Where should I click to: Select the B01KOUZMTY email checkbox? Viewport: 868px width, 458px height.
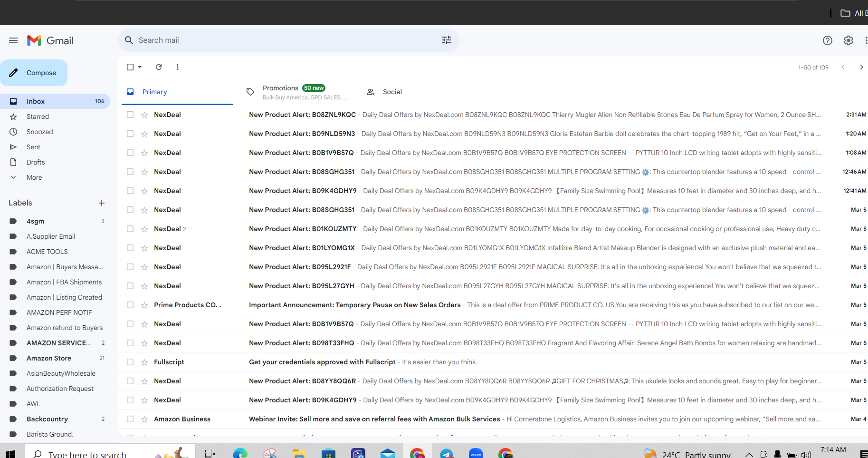click(x=130, y=229)
